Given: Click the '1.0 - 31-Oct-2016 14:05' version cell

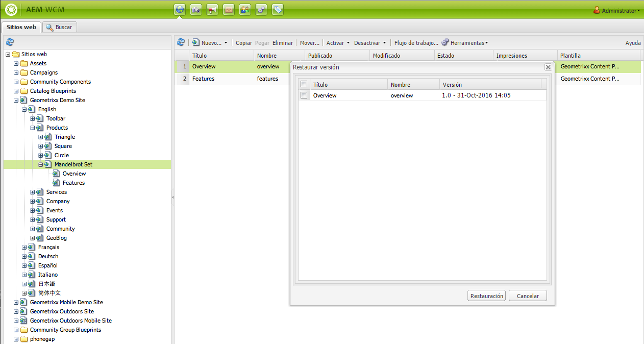Looking at the screenshot, I should [476, 95].
